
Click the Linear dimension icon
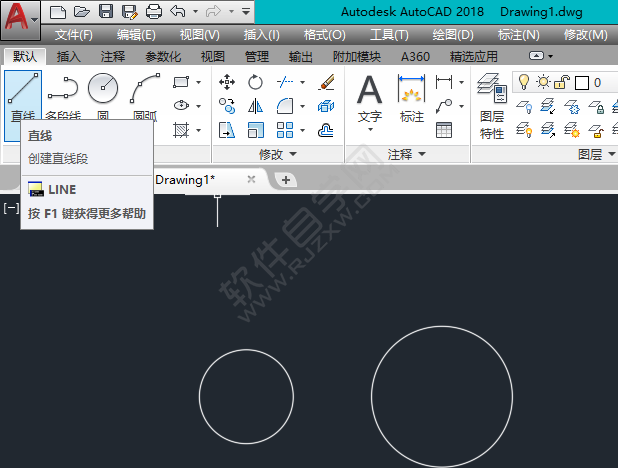point(444,82)
